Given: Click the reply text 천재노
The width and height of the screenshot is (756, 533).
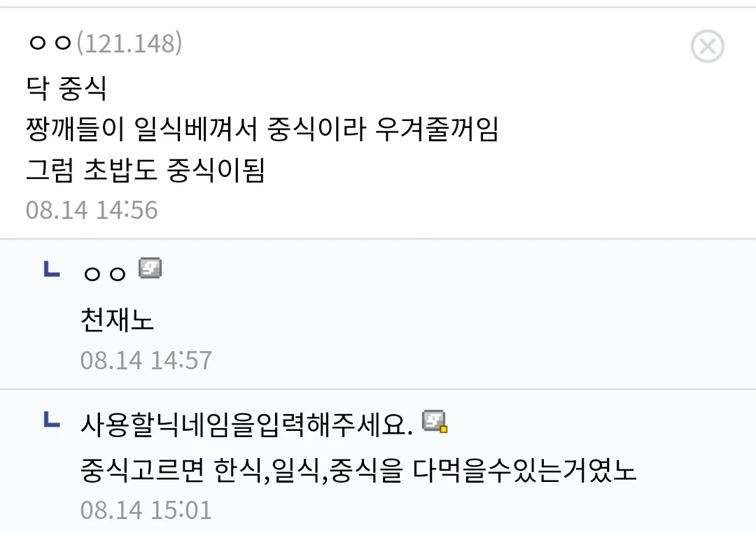Looking at the screenshot, I should 117,320.
